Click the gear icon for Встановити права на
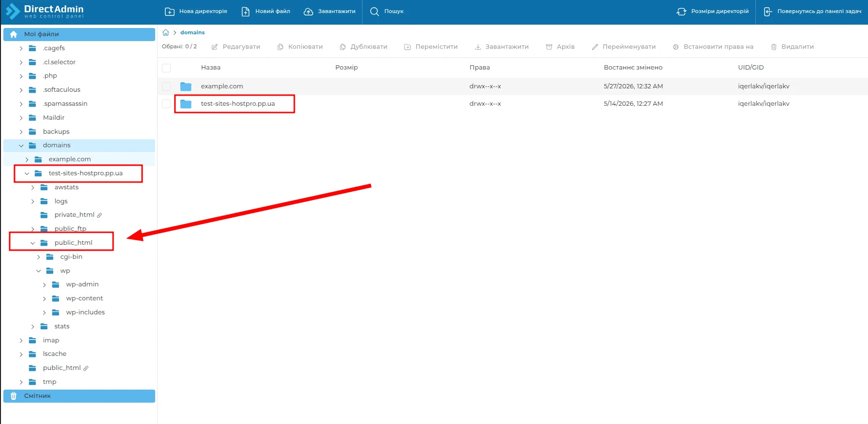This screenshot has height=424, width=868. (676, 47)
